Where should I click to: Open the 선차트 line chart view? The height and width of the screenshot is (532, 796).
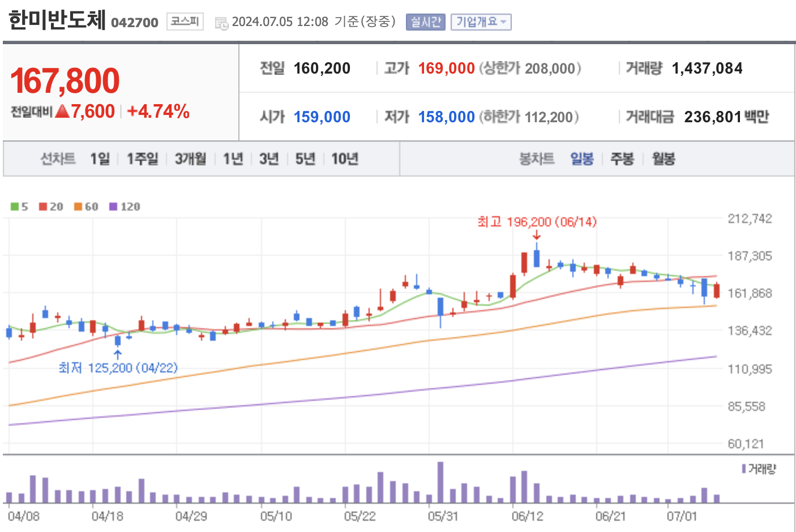point(59,159)
